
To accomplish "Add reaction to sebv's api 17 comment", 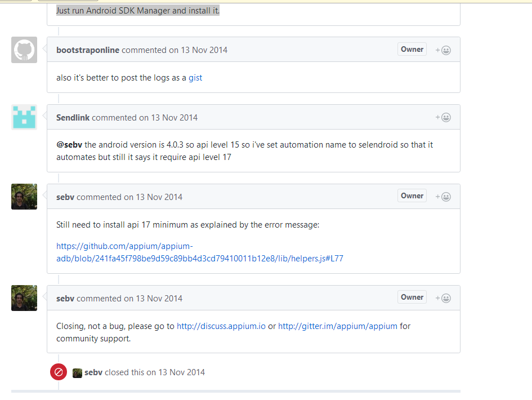I will click(x=443, y=197).
